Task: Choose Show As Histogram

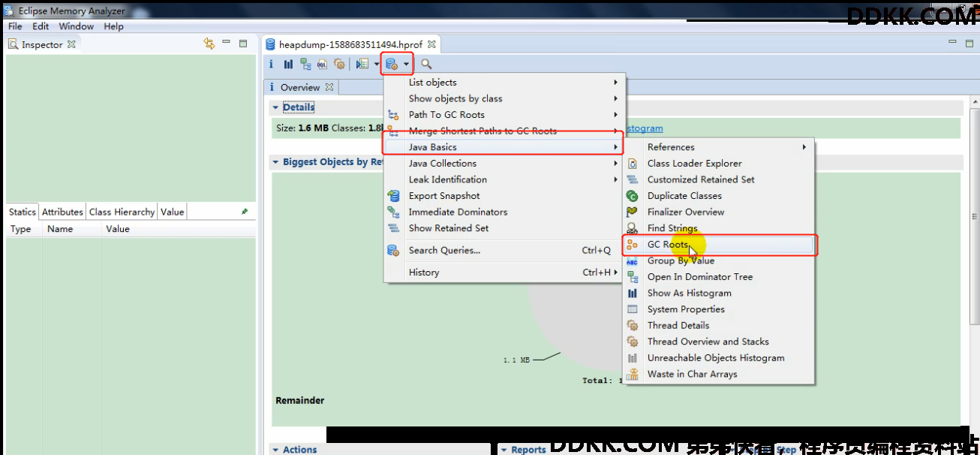Action: tap(719, 293)
